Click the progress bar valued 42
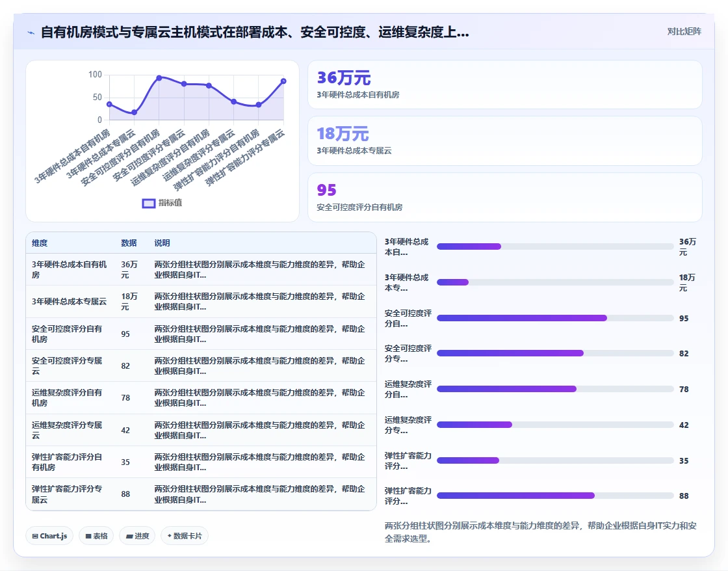This screenshot has height=571, width=728. pos(555,425)
